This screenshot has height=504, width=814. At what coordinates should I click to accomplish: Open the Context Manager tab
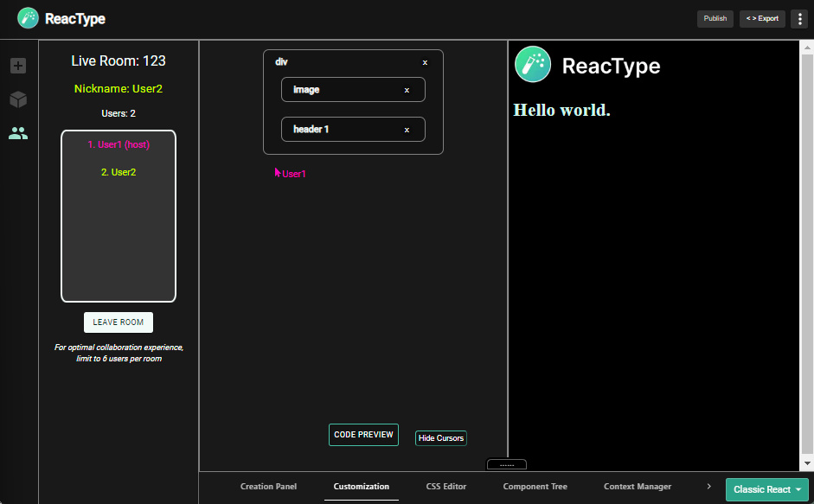(x=638, y=486)
